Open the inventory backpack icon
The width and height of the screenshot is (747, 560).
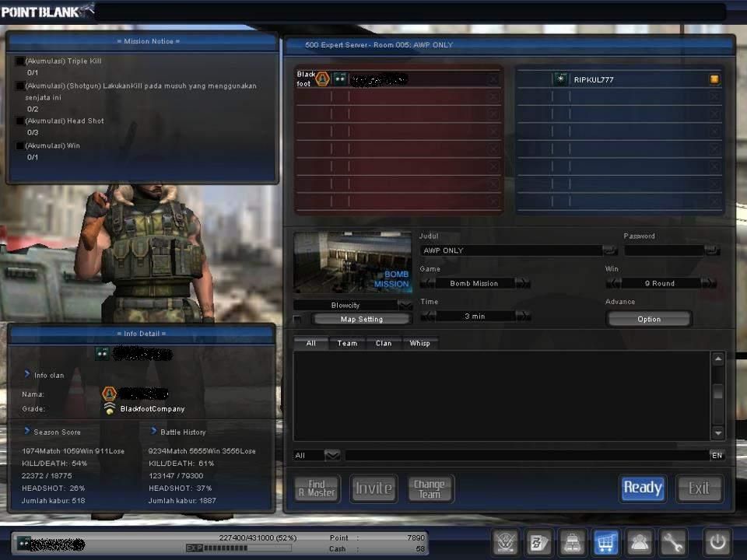[x=572, y=542]
